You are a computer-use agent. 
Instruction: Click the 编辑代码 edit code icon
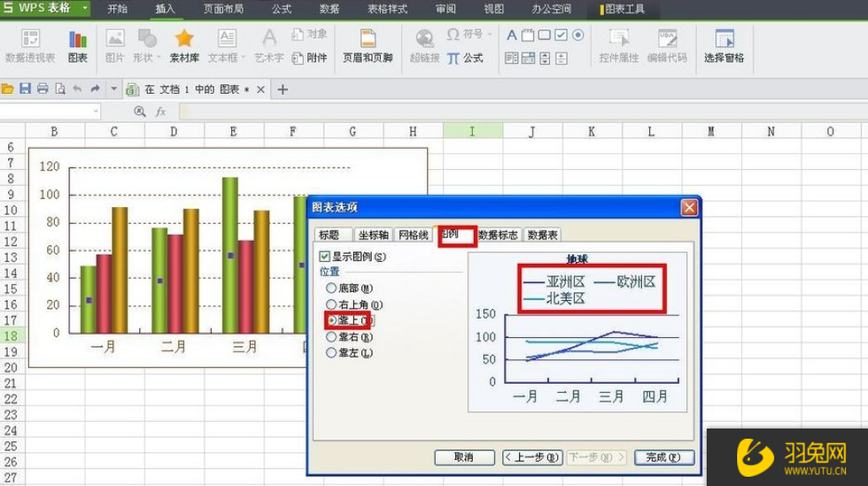pyautogui.click(x=667, y=46)
